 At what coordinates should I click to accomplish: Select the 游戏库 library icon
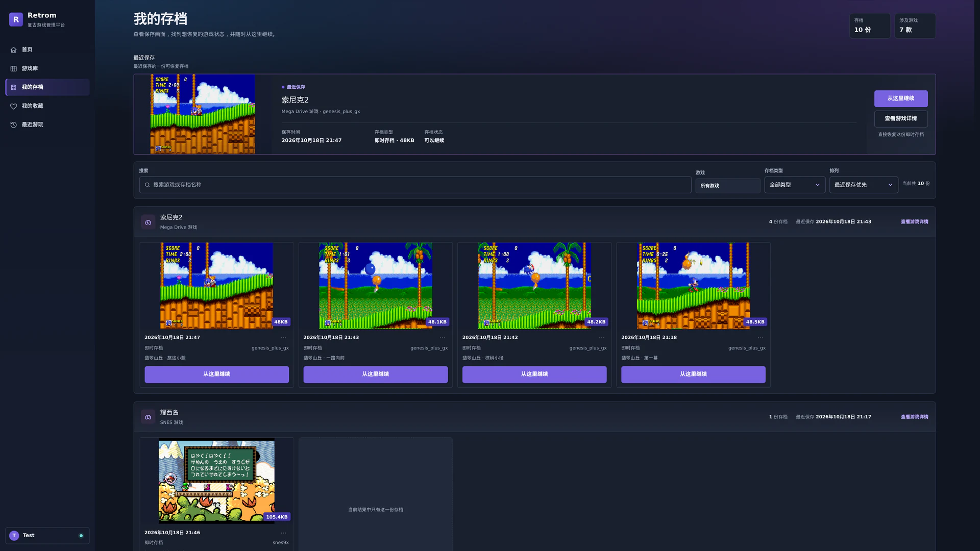pyautogui.click(x=14, y=68)
